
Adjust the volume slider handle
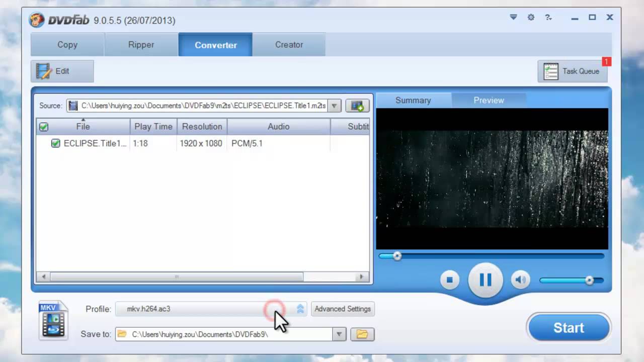pos(589,280)
